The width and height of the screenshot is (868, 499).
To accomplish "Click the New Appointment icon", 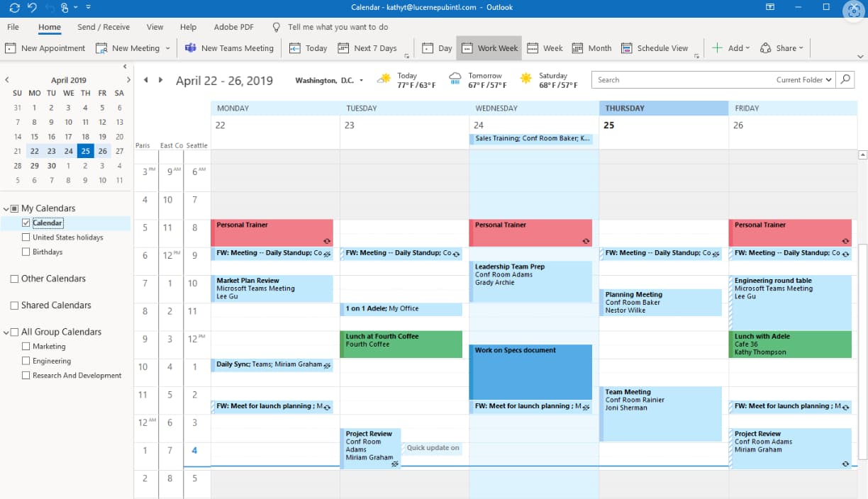I will tap(11, 48).
